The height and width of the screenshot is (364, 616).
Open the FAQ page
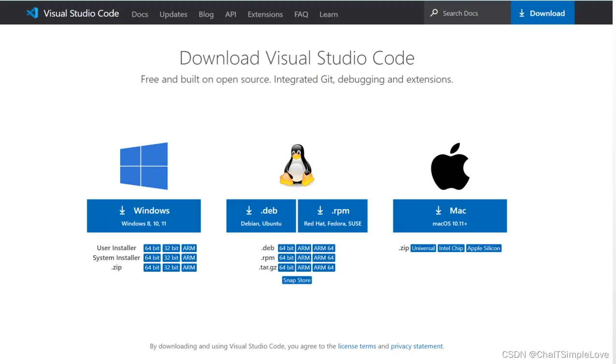pos(301,14)
